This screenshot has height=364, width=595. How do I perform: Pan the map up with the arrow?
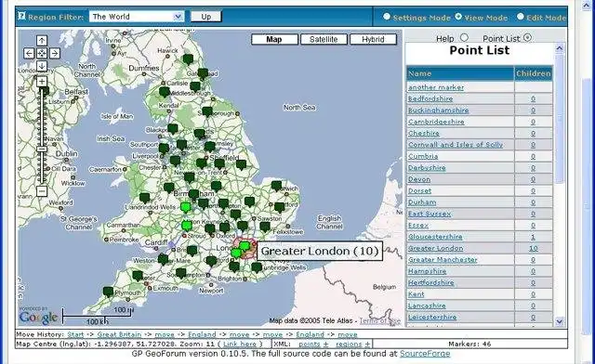click(x=42, y=41)
